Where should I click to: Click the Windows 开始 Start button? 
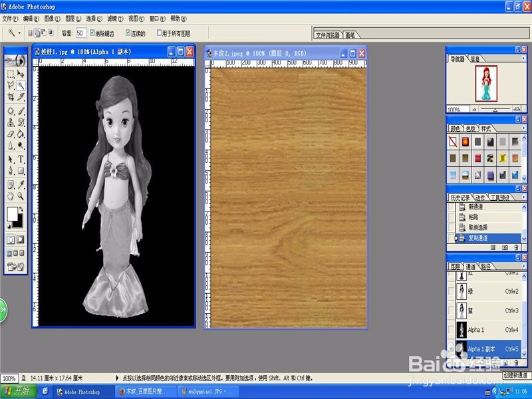pyautogui.click(x=17, y=391)
